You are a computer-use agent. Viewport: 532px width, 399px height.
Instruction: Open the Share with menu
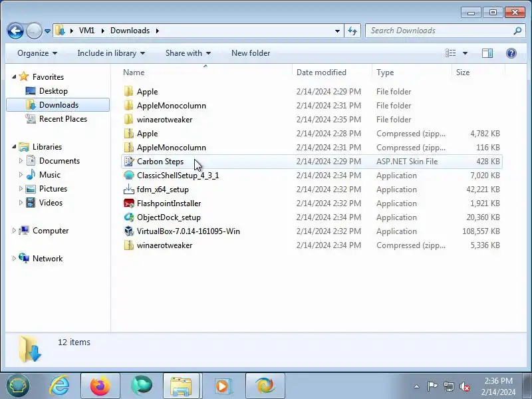point(188,53)
